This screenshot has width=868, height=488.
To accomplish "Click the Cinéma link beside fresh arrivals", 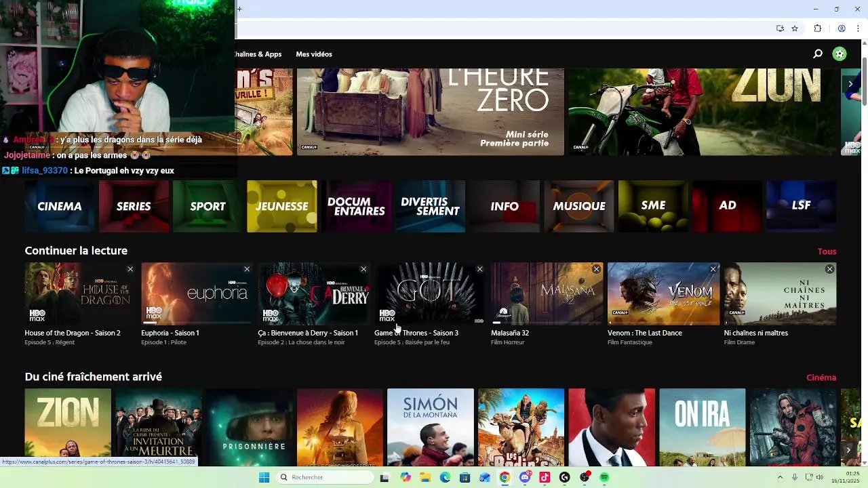I will pos(821,378).
